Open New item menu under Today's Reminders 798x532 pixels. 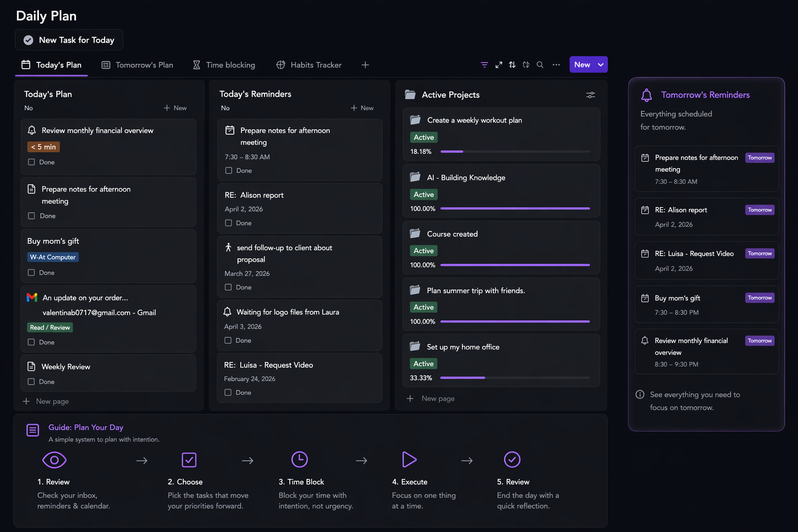pyautogui.click(x=362, y=108)
